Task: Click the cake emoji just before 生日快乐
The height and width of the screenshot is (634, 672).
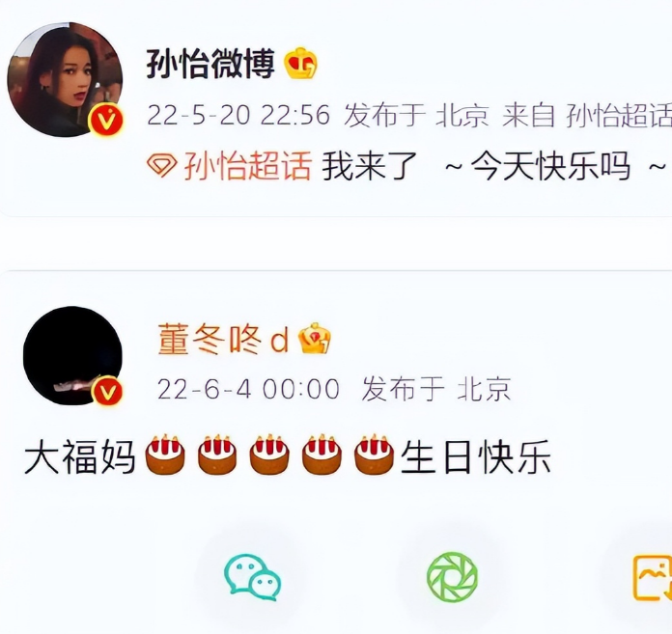Action: (375, 455)
